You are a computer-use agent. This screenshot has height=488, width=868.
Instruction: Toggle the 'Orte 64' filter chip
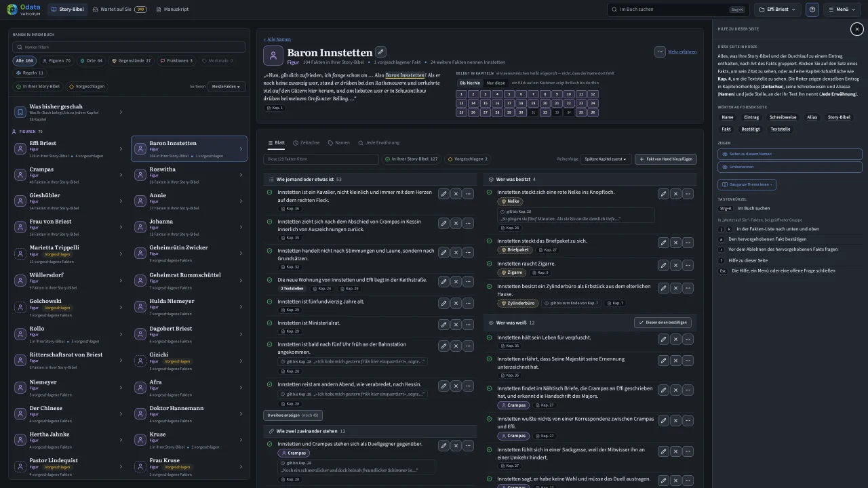point(92,61)
